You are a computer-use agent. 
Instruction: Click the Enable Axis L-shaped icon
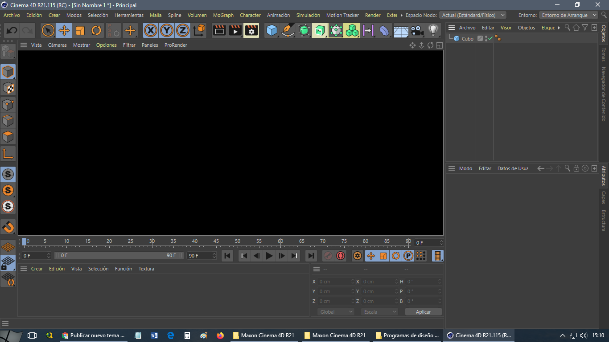[8, 154]
